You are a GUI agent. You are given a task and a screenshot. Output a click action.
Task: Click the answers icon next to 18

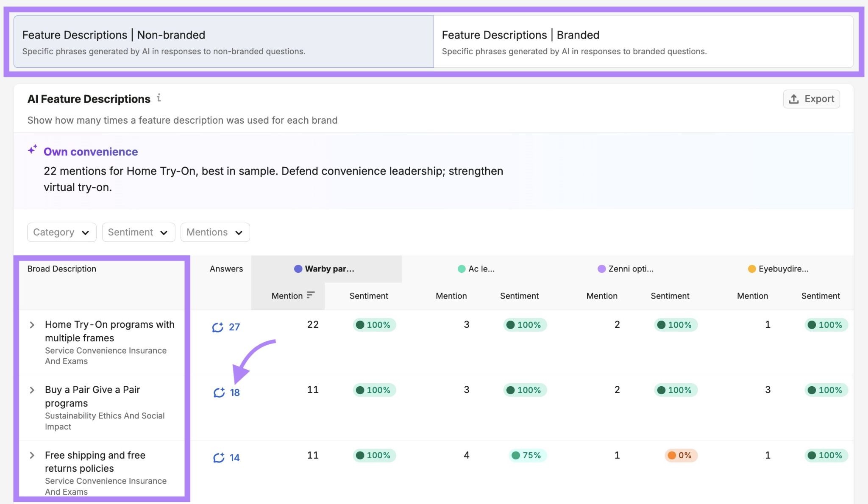click(x=219, y=393)
